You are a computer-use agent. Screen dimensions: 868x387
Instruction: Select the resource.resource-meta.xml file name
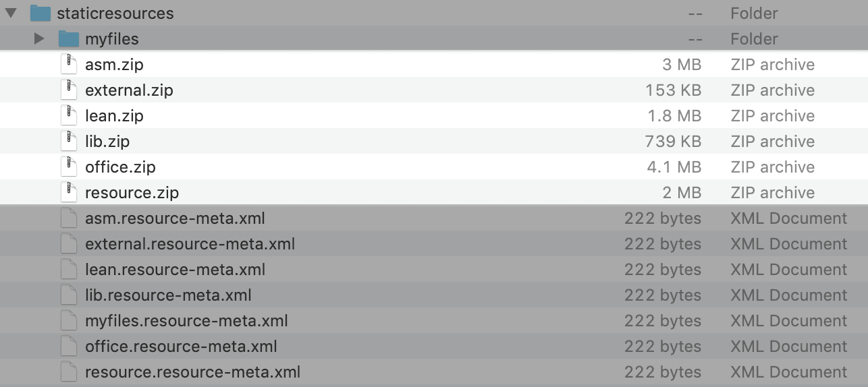click(192, 372)
